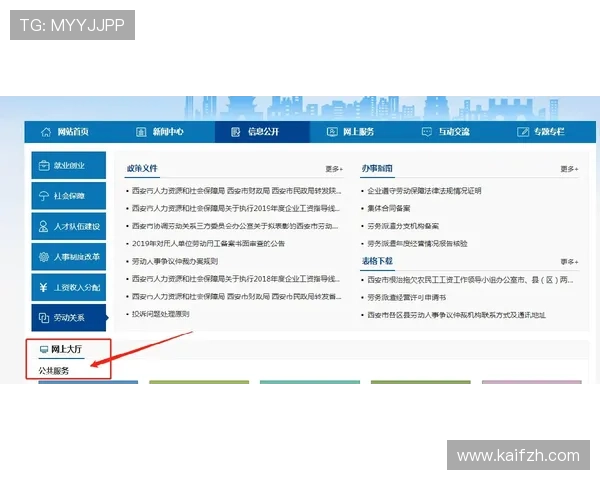Click the gear icon on 人事制度改革
Image resolution: width=600 pixels, height=480 pixels.
[44, 257]
